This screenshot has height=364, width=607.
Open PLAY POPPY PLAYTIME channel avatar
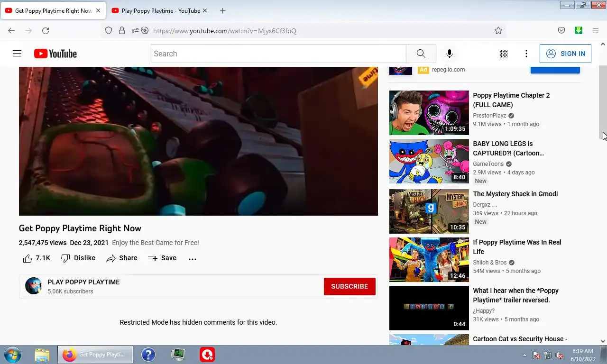point(34,286)
